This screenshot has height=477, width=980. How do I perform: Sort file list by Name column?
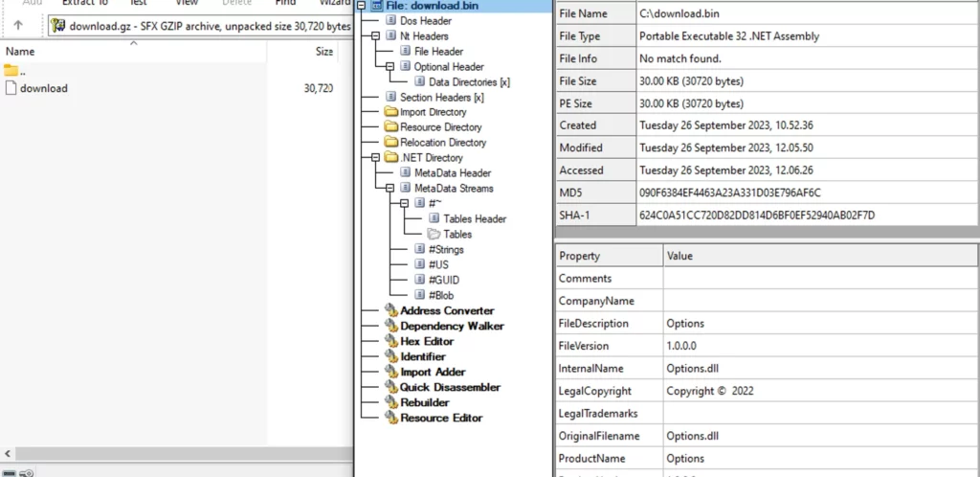(x=20, y=52)
